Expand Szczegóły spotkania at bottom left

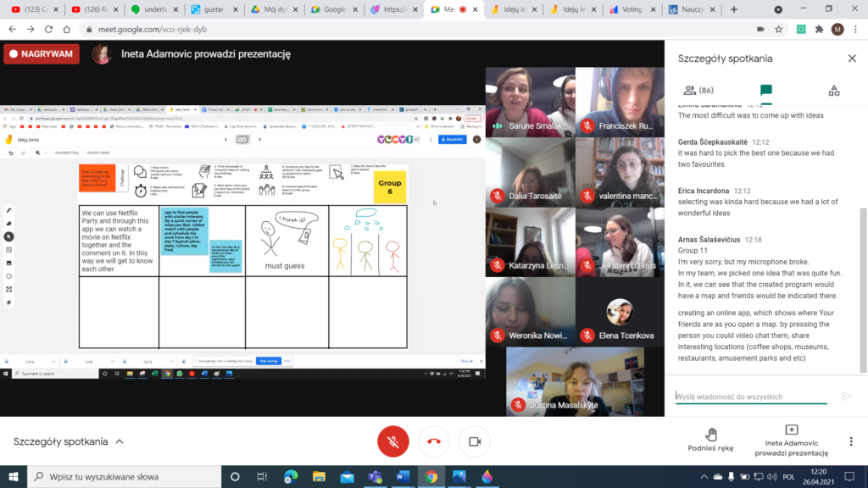(x=68, y=441)
